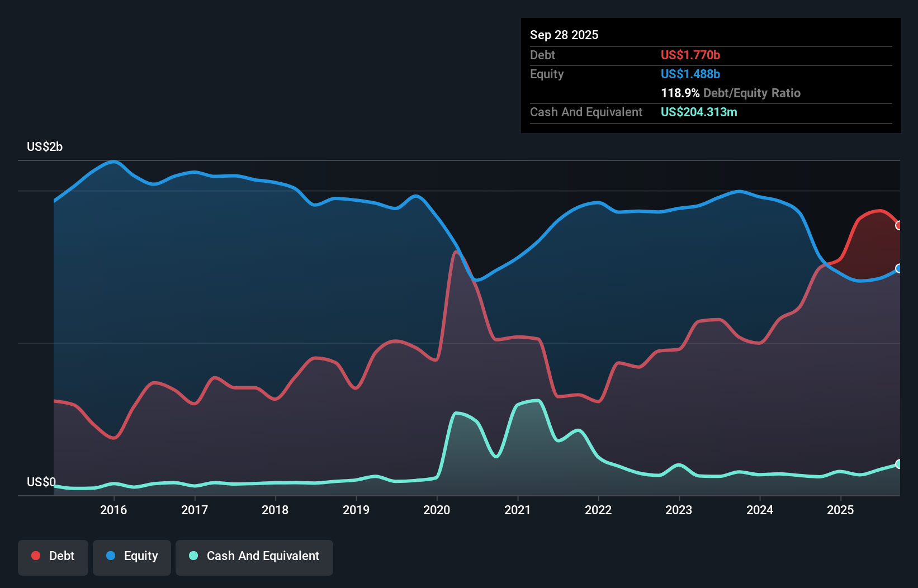This screenshot has height=588, width=918.
Task: Click the US$2b y-axis label
Action: click(45, 147)
